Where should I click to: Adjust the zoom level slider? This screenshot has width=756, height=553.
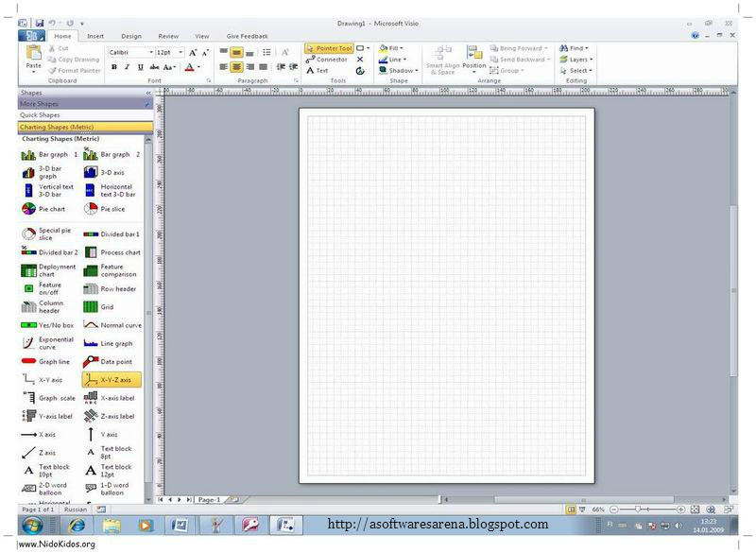click(x=638, y=510)
